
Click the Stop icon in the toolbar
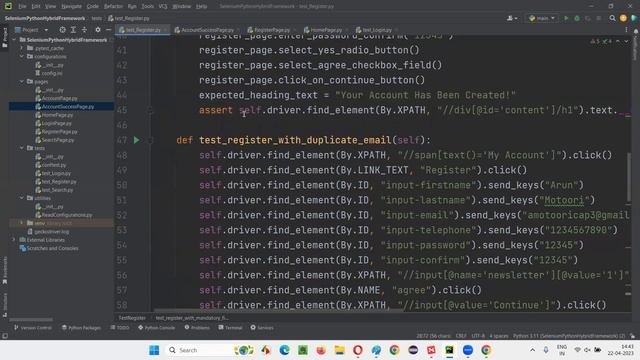pos(599,18)
